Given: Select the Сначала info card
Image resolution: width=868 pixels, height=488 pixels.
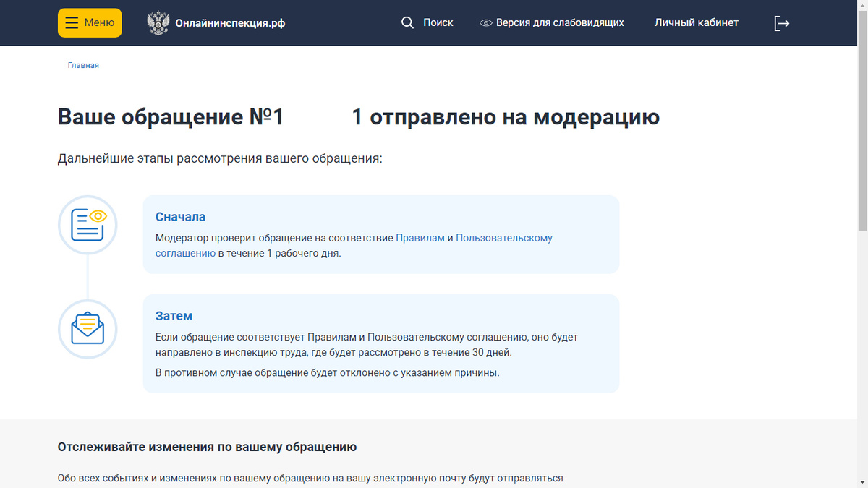Looking at the screenshot, I should (x=381, y=234).
